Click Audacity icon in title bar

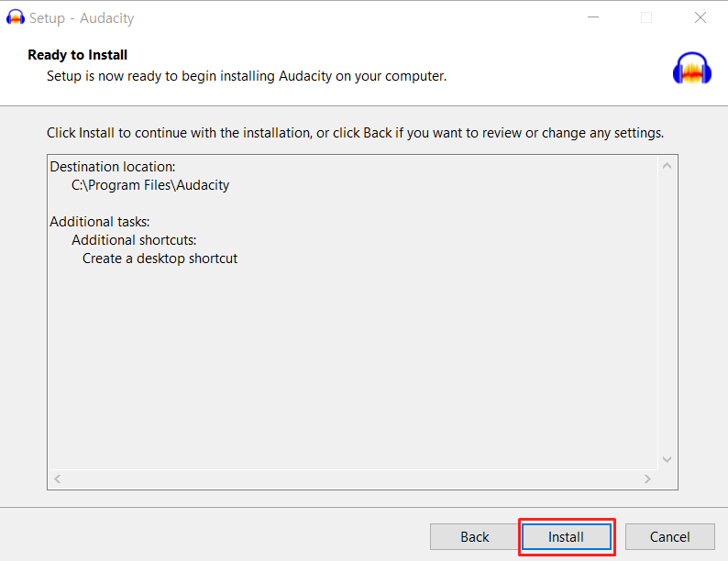tap(16, 17)
